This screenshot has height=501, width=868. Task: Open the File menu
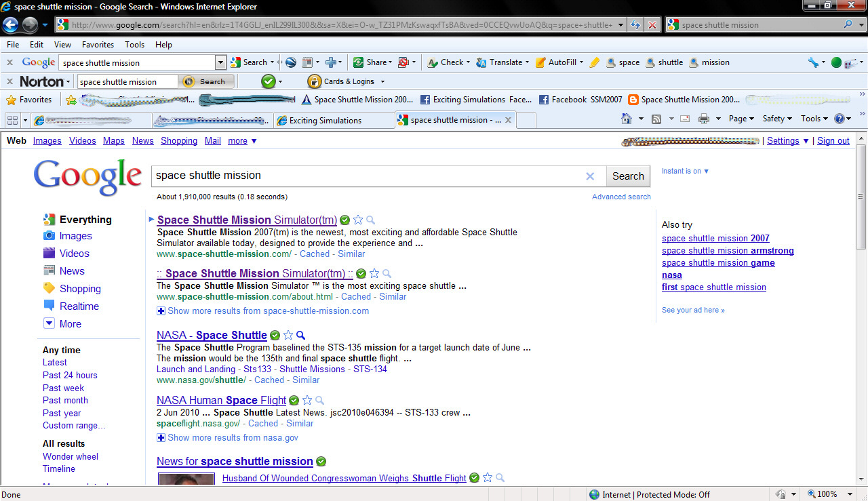click(x=13, y=45)
